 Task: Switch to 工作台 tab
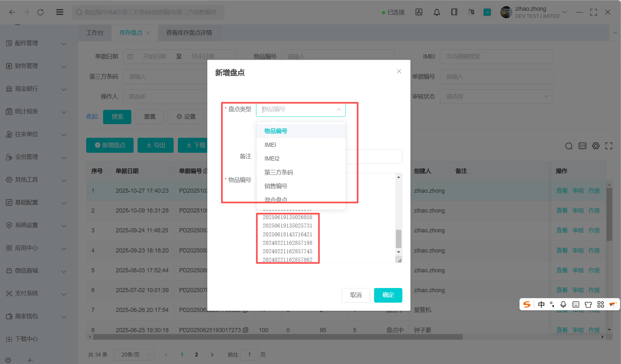pos(95,33)
